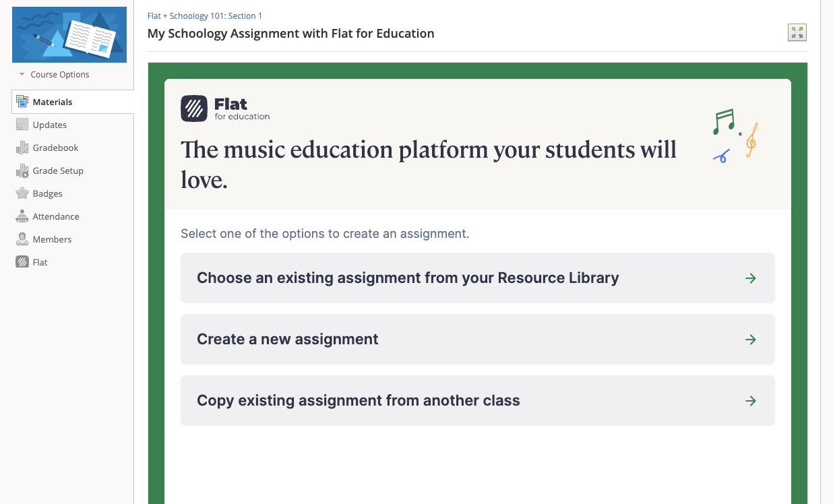Click the Members person icon

pos(22,239)
